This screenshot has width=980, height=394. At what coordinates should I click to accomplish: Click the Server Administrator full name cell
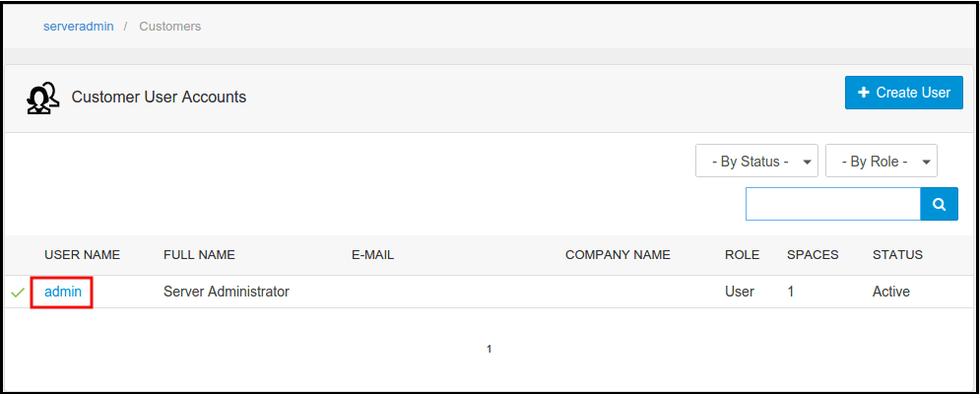[x=227, y=292]
